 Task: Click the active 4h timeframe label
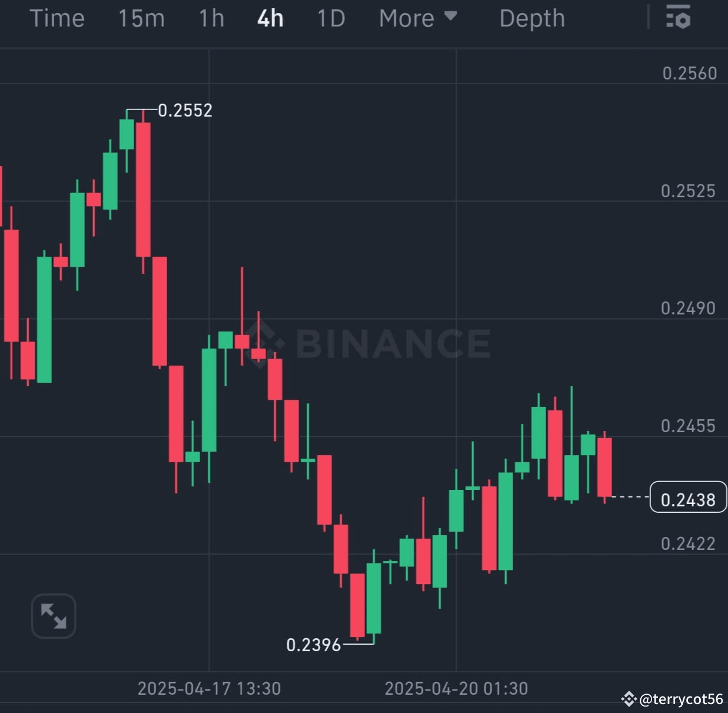(x=270, y=18)
